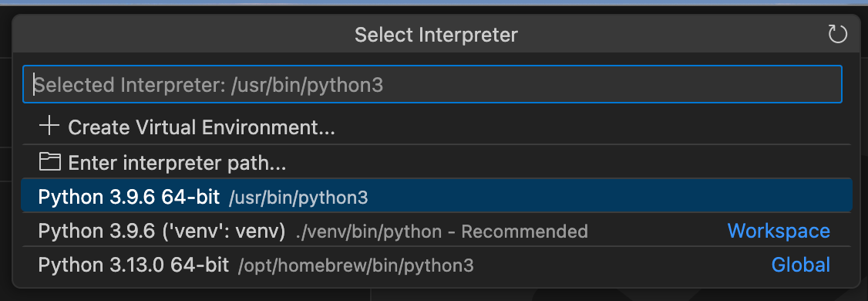The width and height of the screenshot is (868, 301).
Task: Click the folder icon beside Enter interpreter path
Action: [49, 162]
